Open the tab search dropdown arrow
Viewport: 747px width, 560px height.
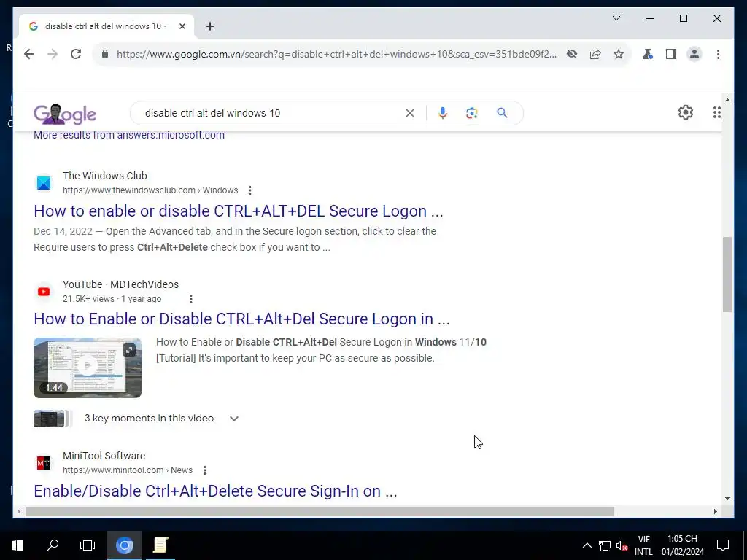point(616,18)
